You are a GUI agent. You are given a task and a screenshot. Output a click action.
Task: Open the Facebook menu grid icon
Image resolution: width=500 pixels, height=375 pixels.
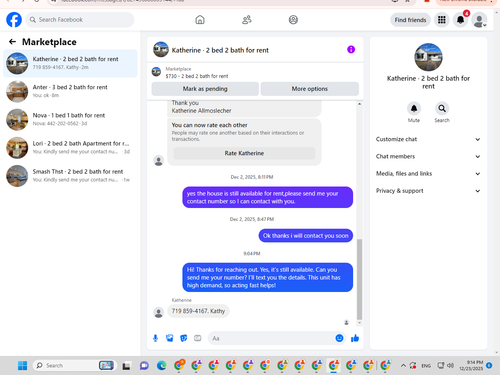point(442,20)
